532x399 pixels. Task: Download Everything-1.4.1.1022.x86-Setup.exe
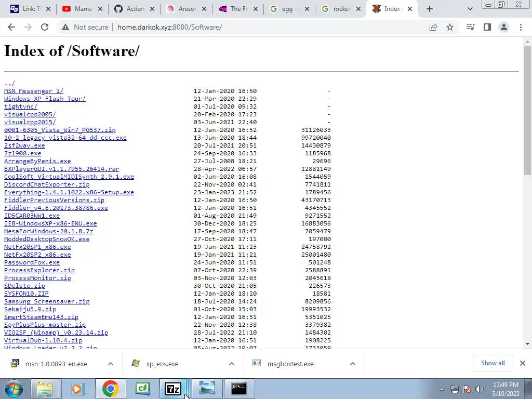[x=69, y=192]
